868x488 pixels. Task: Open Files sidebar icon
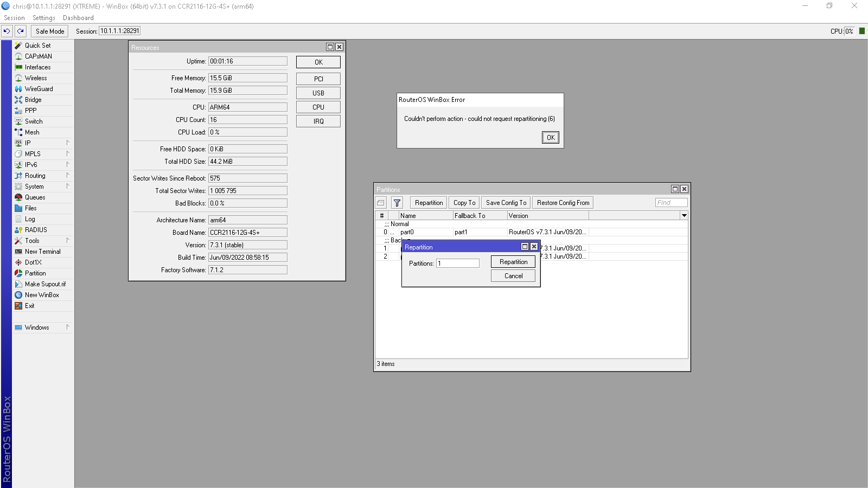[x=18, y=208]
